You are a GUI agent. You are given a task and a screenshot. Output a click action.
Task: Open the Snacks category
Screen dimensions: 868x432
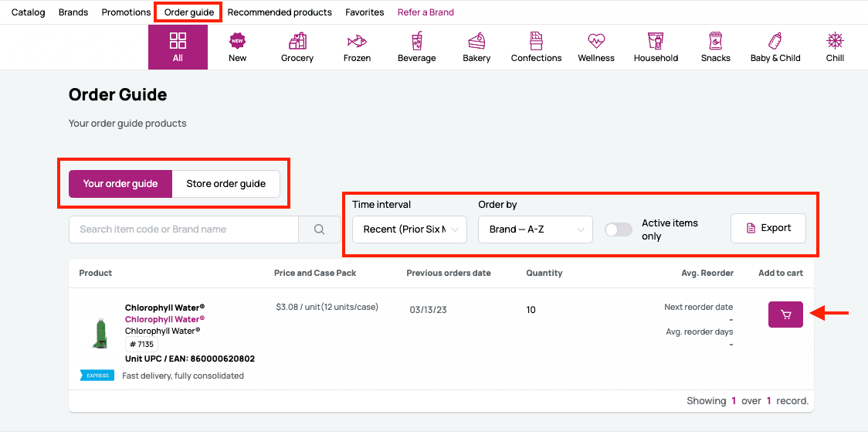pos(716,47)
